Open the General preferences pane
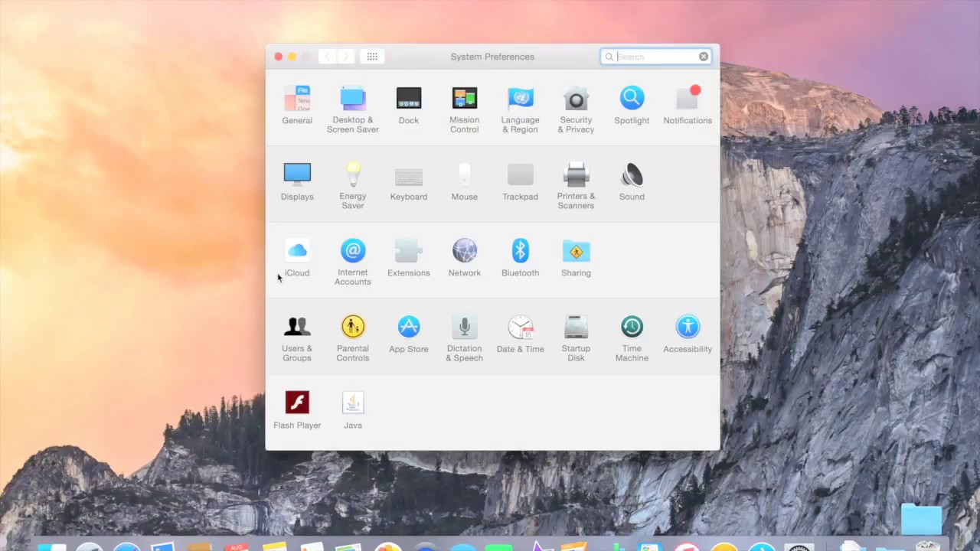980x551 pixels. [297, 105]
